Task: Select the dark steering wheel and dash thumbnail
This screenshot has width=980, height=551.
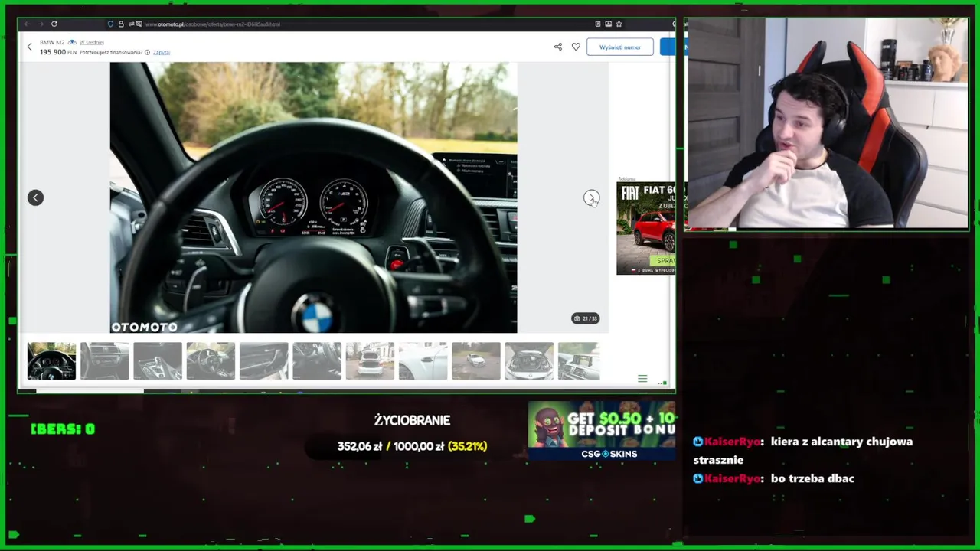Action: click(317, 361)
